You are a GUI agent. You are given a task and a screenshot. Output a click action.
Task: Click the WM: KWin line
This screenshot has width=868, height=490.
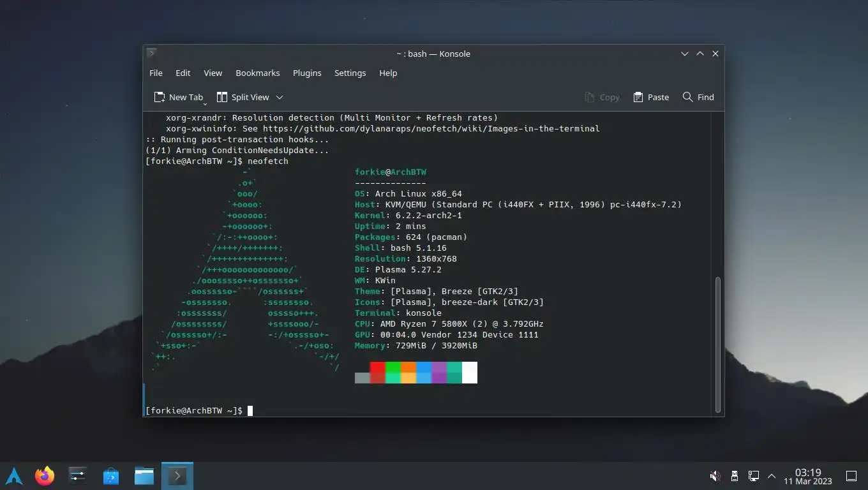coord(375,280)
